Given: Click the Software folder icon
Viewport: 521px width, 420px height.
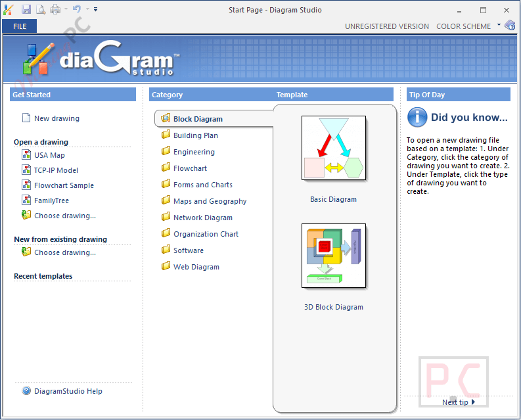Looking at the screenshot, I should point(166,249).
